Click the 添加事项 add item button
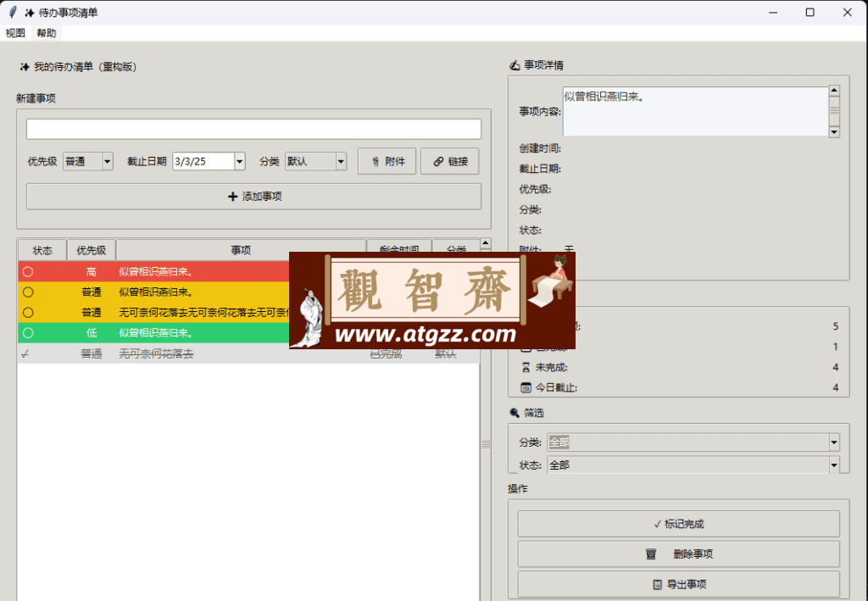 253,197
